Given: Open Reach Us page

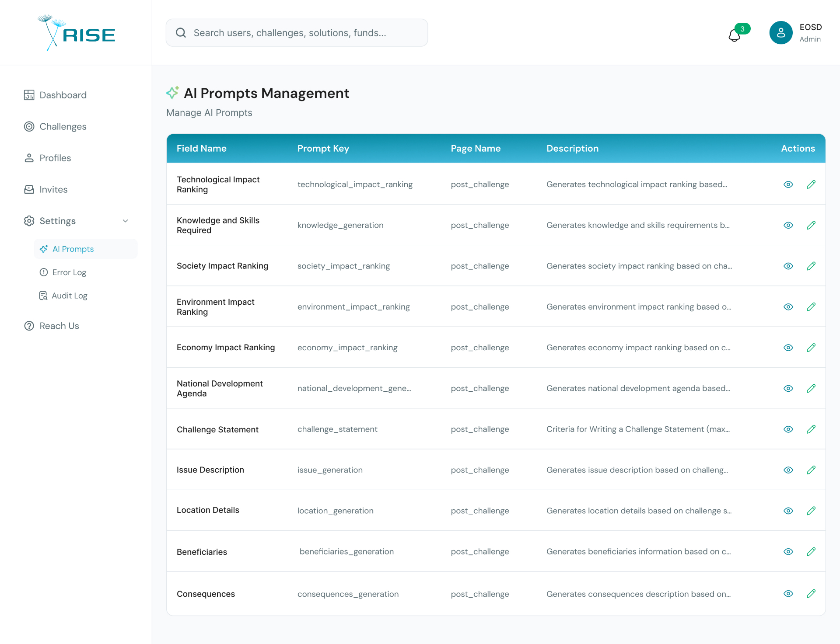Looking at the screenshot, I should [52, 326].
